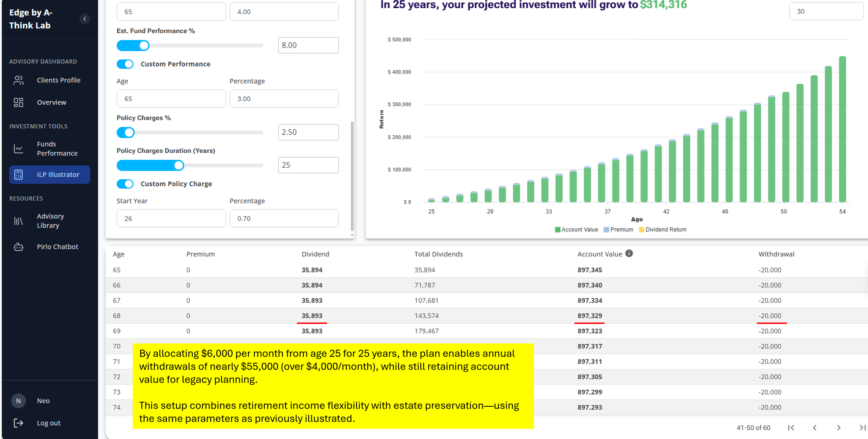Click account value 897,323 for age 69
Viewport: 868px width, 439px height.
590,331
